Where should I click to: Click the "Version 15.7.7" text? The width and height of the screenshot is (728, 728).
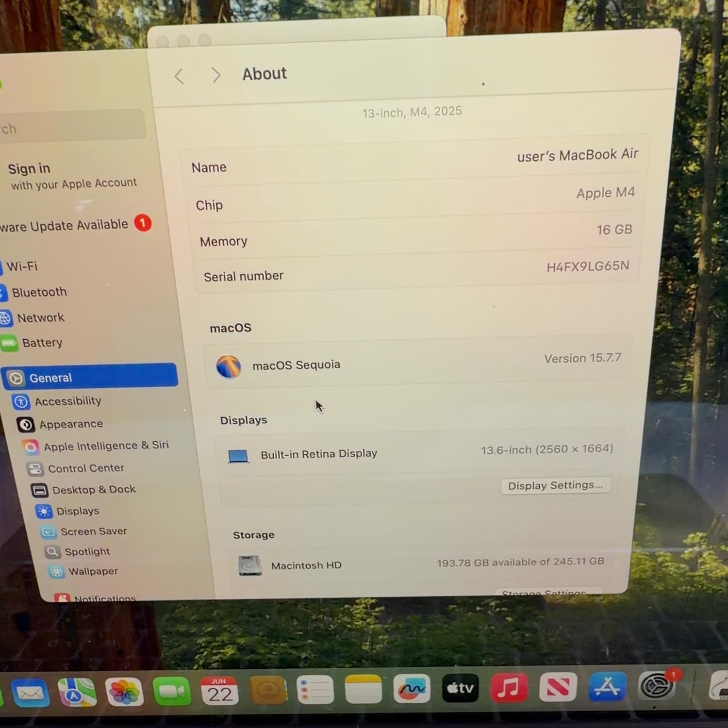pos(582,358)
